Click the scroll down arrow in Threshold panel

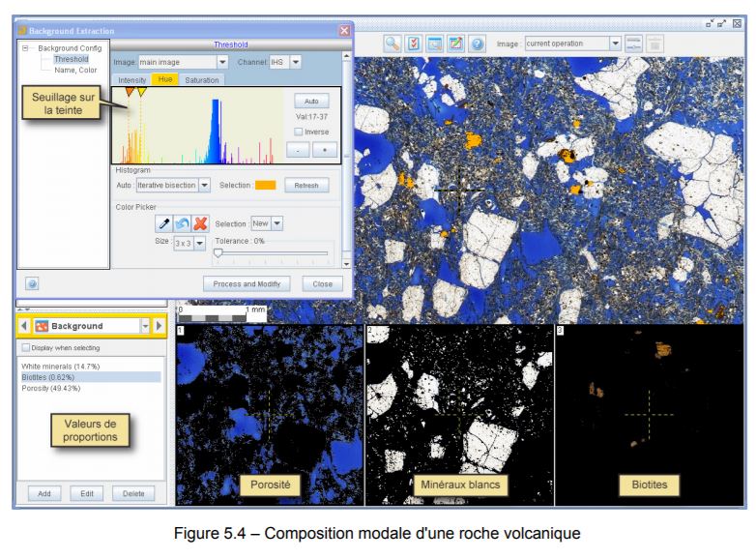tap(347, 264)
